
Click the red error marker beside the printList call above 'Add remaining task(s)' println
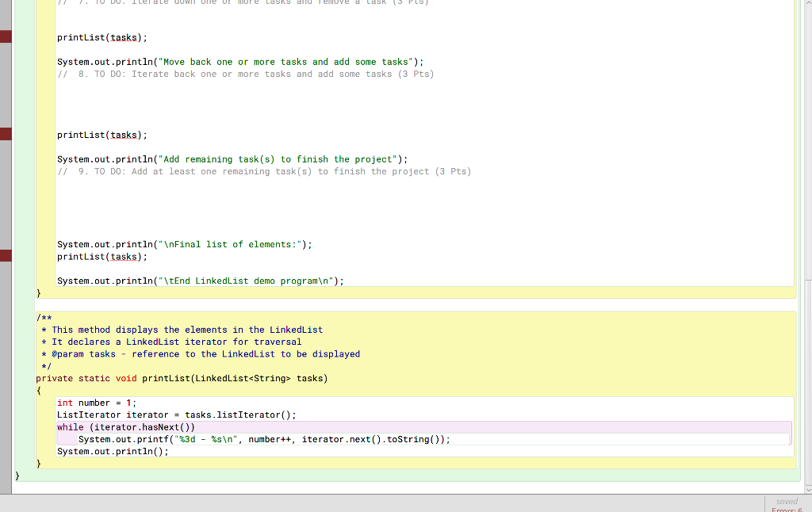click(6, 134)
